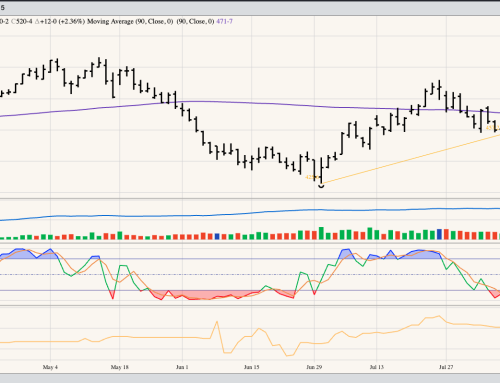The height and width of the screenshot is (383, 500).
Task: Select the Jul 27 date label
Action: point(446,367)
